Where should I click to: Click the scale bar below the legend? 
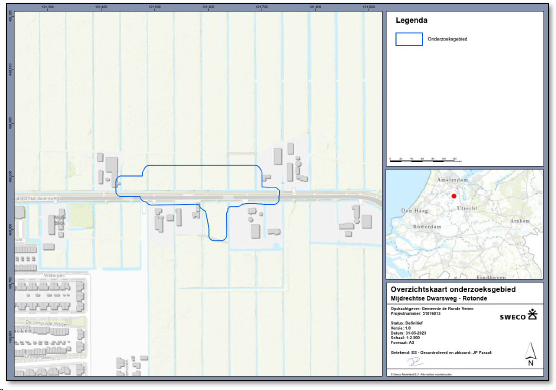coord(424,160)
